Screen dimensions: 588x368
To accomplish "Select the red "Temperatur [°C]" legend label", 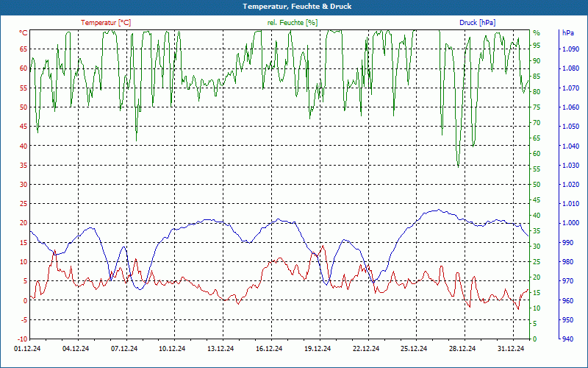I will [106, 23].
